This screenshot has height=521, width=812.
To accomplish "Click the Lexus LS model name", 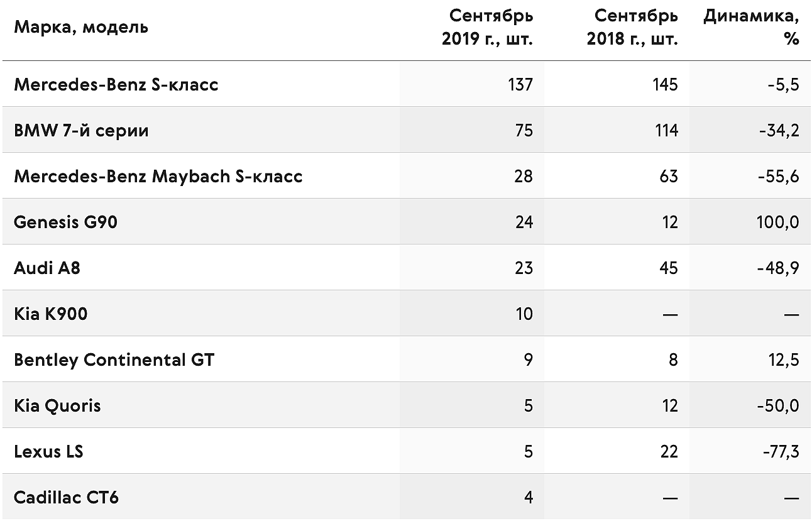I will tap(48, 451).
